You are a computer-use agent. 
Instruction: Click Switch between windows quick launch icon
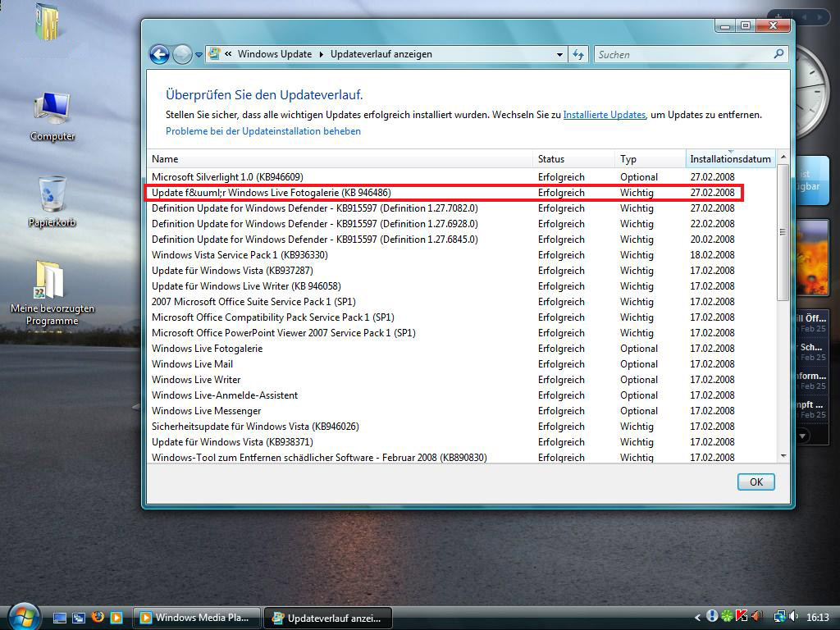tap(78, 618)
